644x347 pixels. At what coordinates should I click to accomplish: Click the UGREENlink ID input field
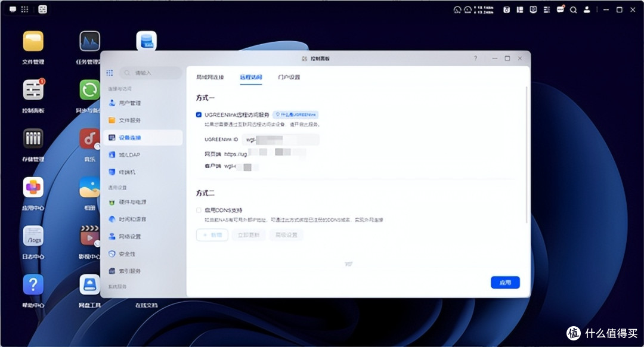pyautogui.click(x=280, y=140)
